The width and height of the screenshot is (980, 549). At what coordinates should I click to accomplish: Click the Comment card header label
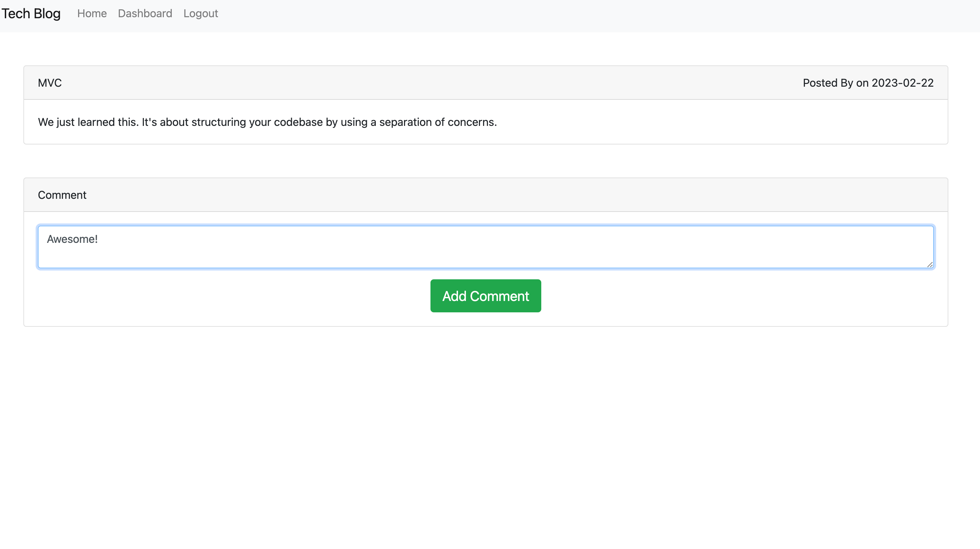point(62,195)
